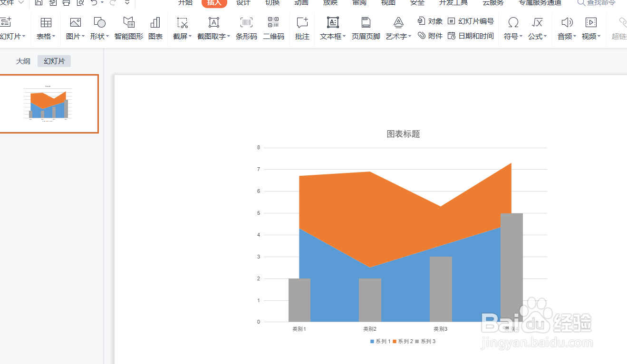Open the undo history dropdown arrow
The height and width of the screenshot is (364, 627).
pyautogui.click(x=102, y=2)
